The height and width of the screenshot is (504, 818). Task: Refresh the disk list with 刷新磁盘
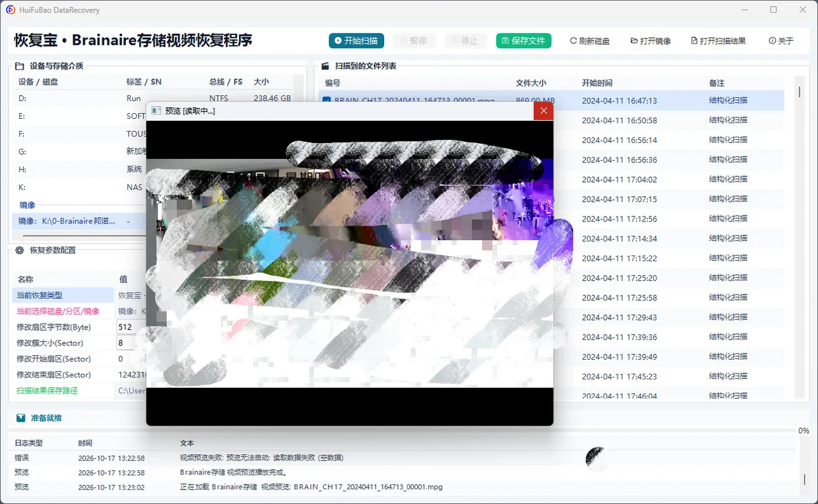(589, 41)
